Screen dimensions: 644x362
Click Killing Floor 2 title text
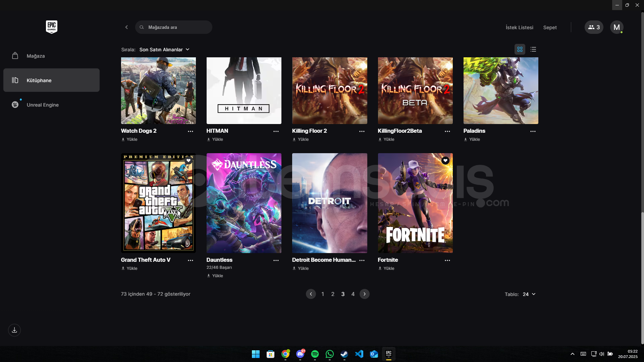pos(309,131)
